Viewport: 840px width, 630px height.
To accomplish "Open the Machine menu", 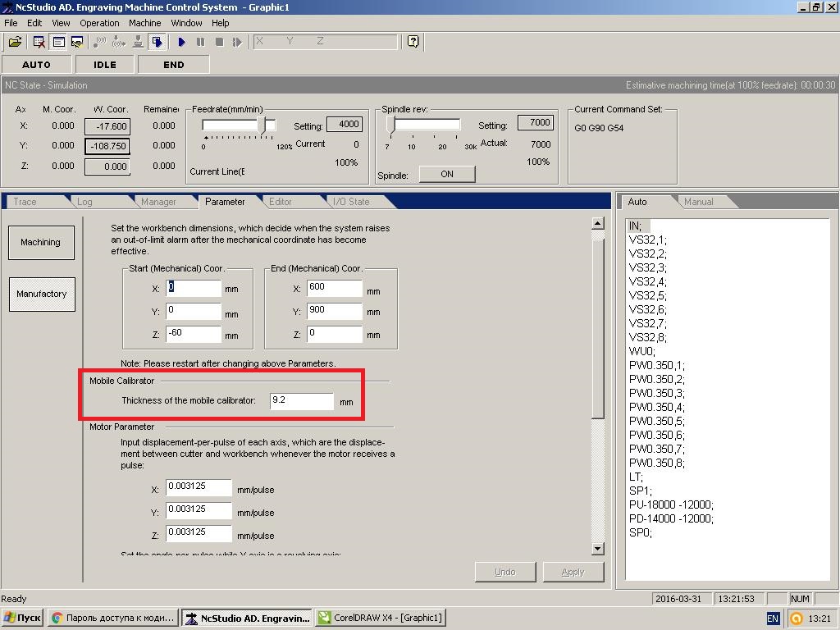I will coord(144,23).
